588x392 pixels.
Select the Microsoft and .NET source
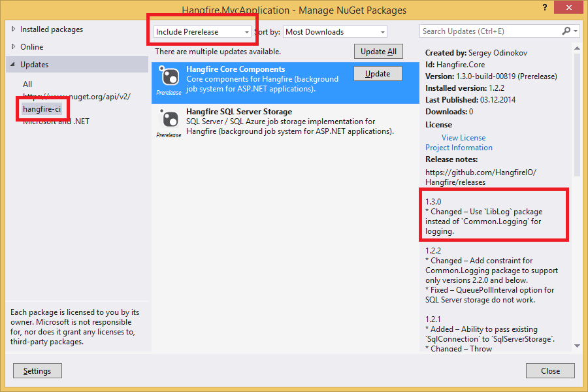click(56, 122)
